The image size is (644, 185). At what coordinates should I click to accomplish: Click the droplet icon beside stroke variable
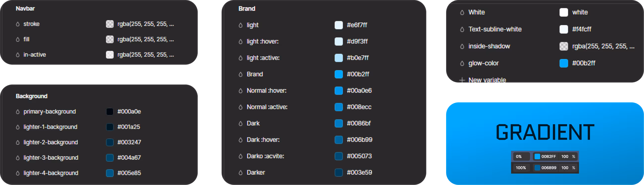pyautogui.click(x=18, y=24)
